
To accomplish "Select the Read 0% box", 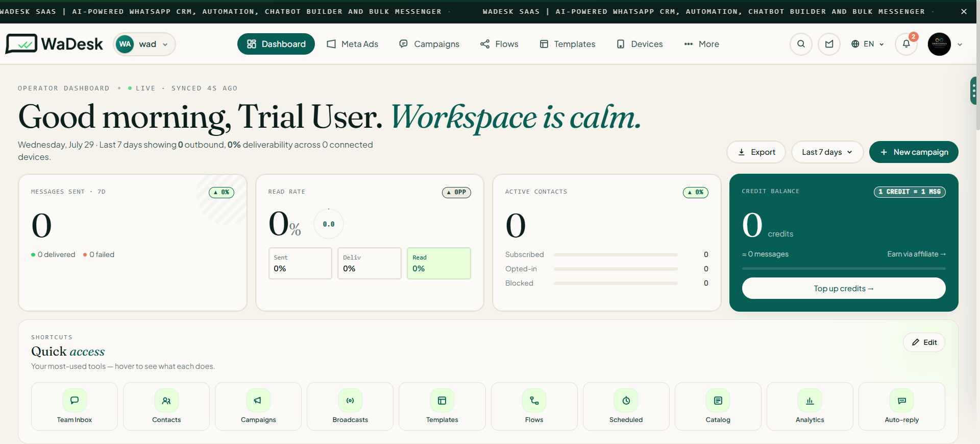I will point(439,263).
